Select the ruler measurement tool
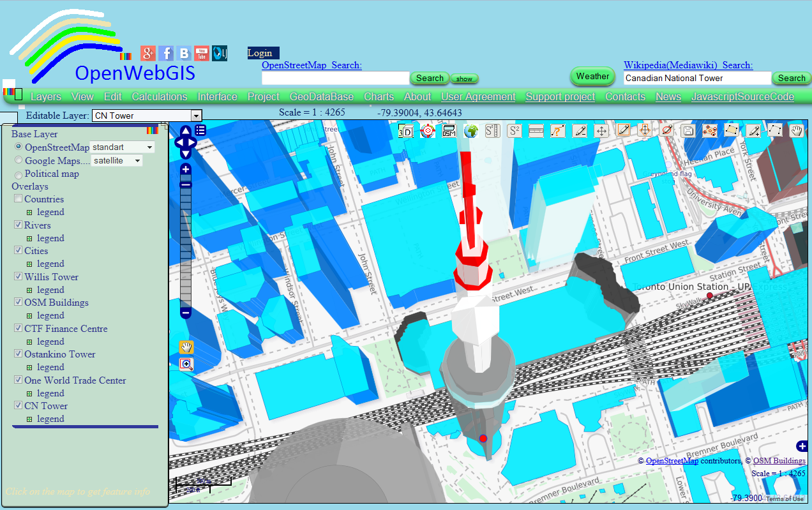 (536, 130)
